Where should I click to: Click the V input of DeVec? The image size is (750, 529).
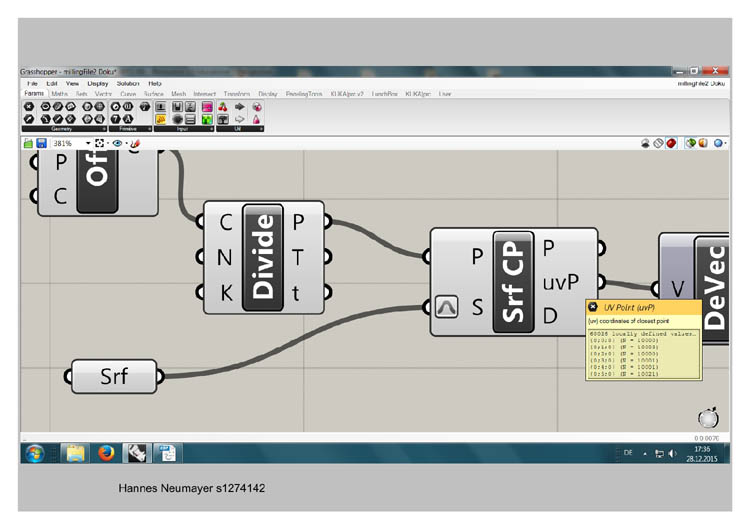click(x=677, y=288)
